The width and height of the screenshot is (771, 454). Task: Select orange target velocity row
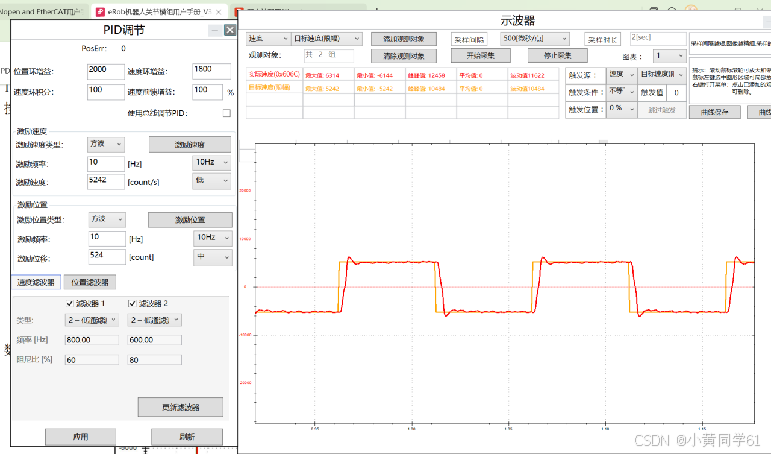click(402, 88)
